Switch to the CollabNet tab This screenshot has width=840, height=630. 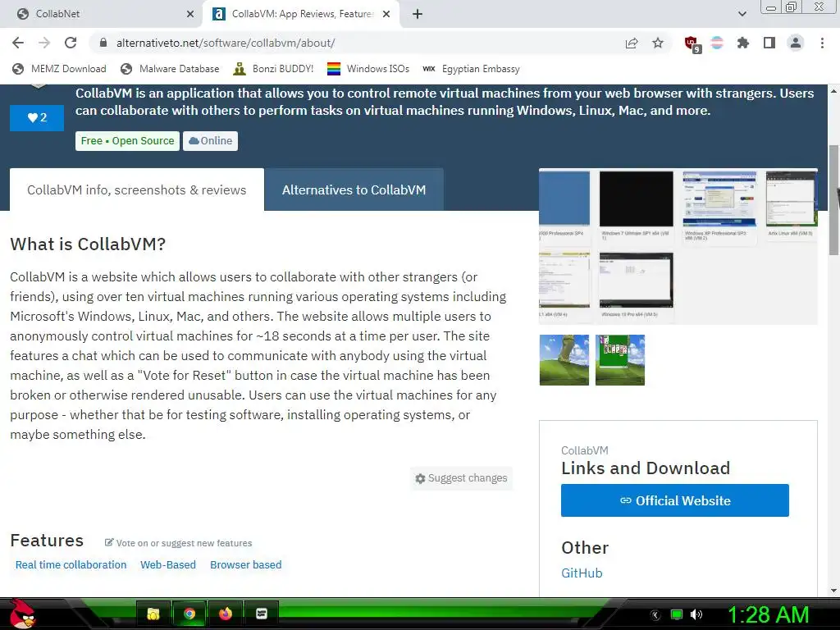[x=102, y=14]
